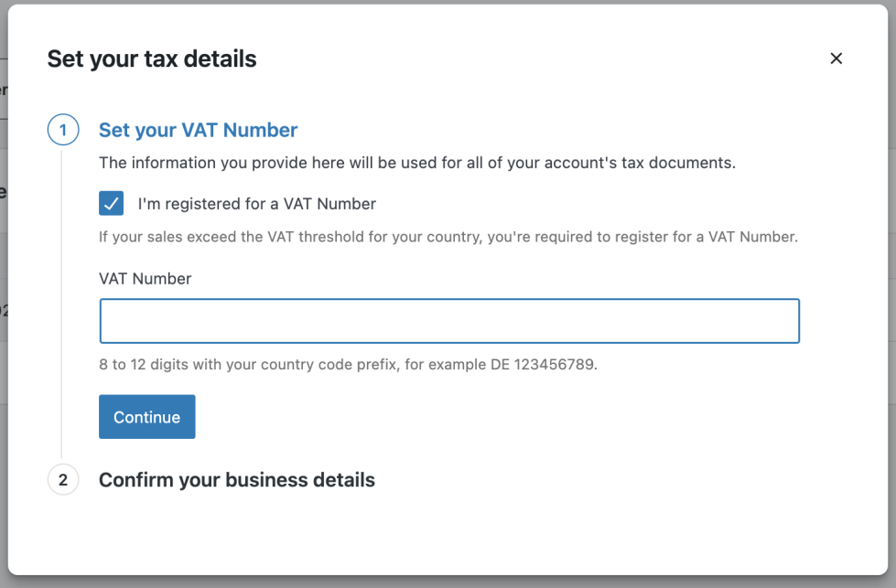This screenshot has width=896, height=588.
Task: Click the "Set your tax details" dialog title
Action: click(152, 59)
